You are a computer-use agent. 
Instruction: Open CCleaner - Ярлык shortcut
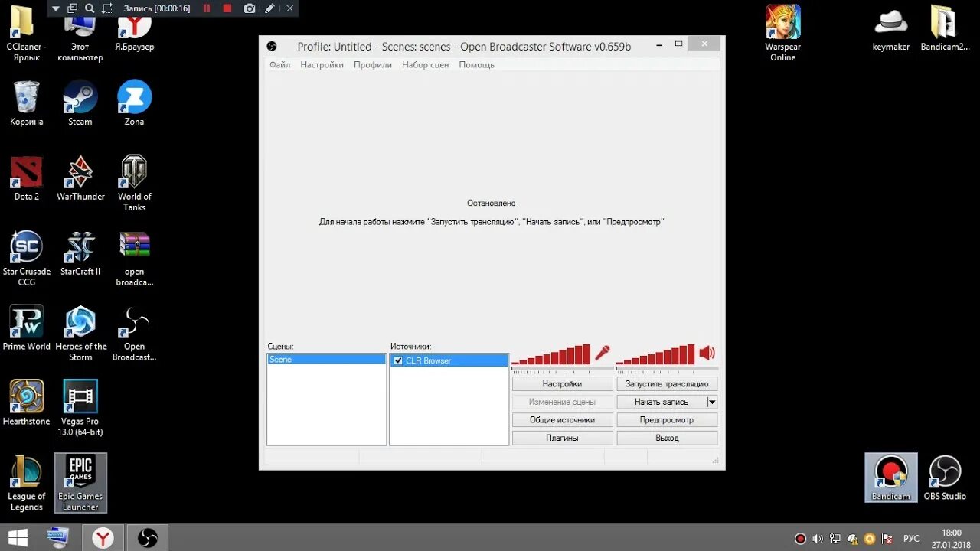click(x=27, y=32)
